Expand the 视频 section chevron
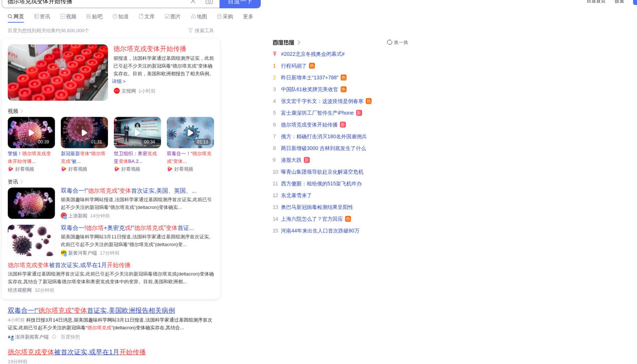Screen dimensions: 637x364 22,111
